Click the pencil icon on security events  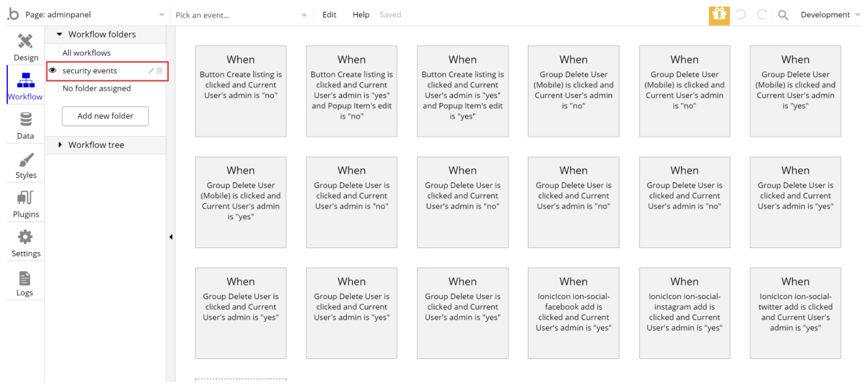point(151,71)
